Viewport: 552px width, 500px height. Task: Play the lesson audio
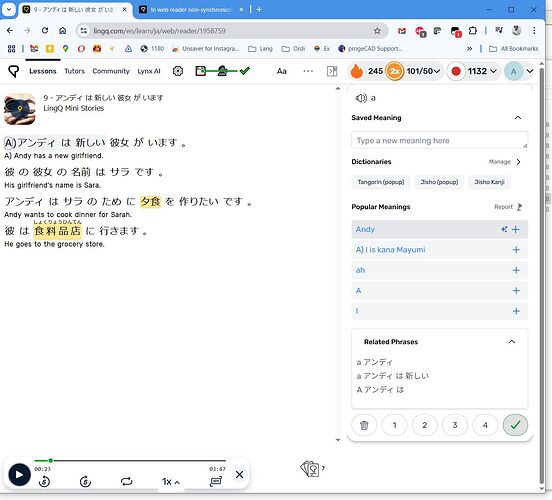point(19,475)
